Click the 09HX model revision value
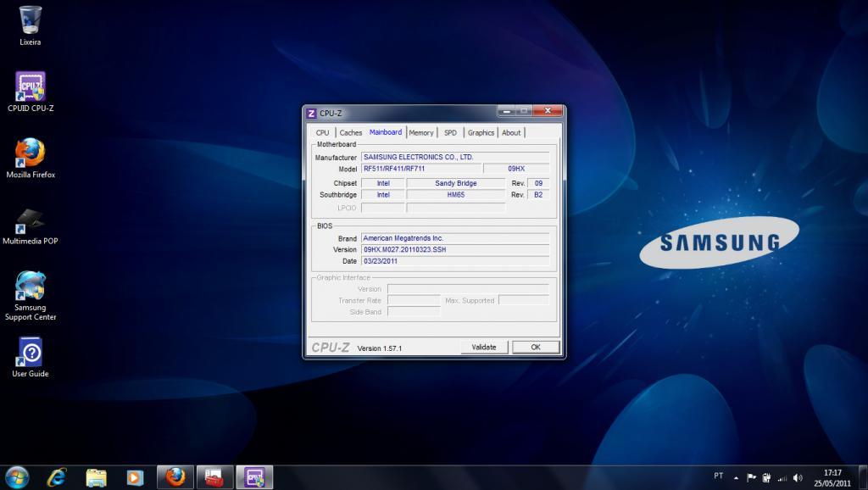 pos(516,169)
